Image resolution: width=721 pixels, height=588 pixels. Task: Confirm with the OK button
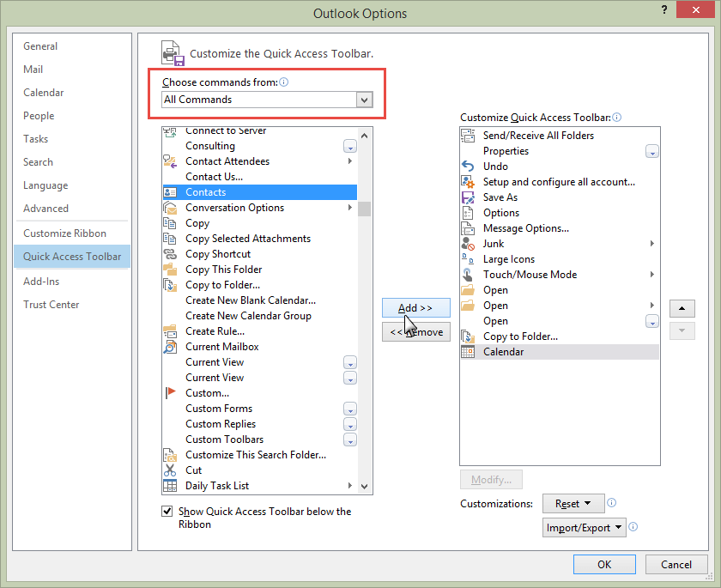(x=604, y=564)
